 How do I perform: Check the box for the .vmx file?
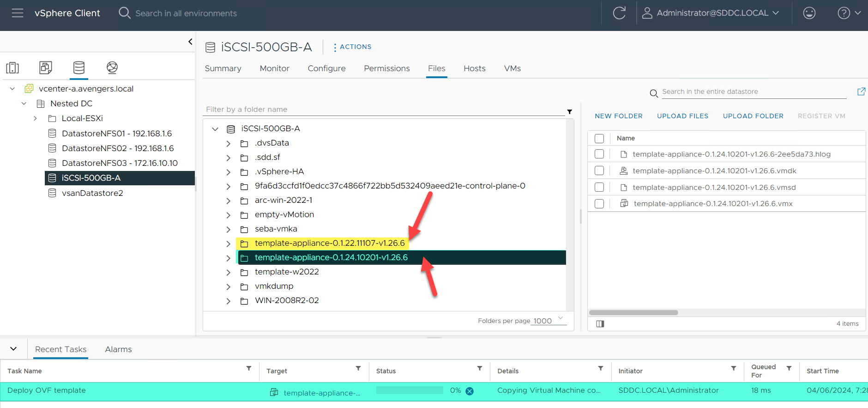[599, 204]
